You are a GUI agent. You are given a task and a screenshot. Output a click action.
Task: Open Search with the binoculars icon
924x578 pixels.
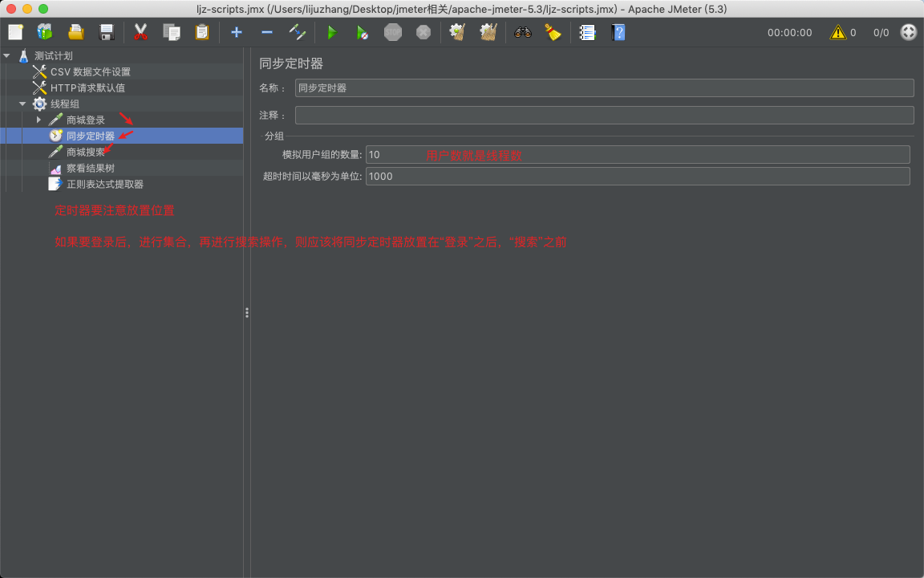click(523, 32)
